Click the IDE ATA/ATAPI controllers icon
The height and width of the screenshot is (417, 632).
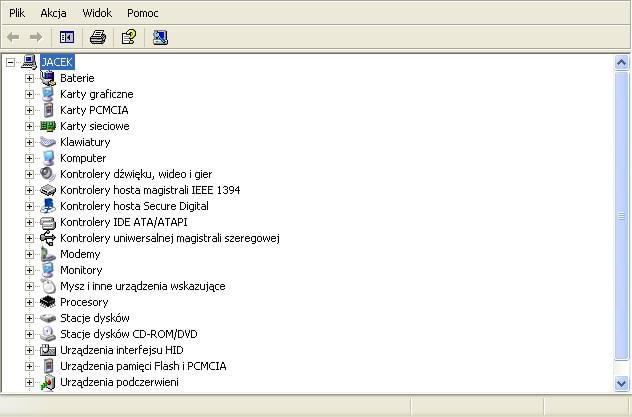[x=48, y=222]
